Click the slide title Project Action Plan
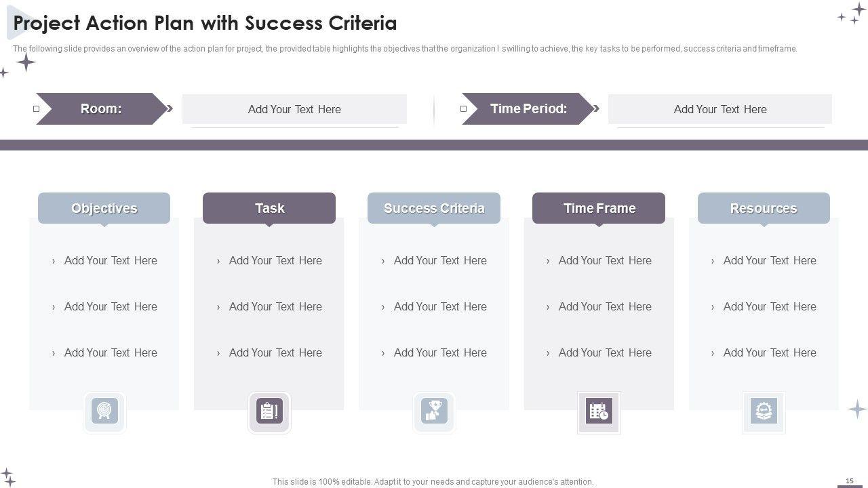Image resolution: width=868 pixels, height=488 pixels. pyautogui.click(x=205, y=23)
